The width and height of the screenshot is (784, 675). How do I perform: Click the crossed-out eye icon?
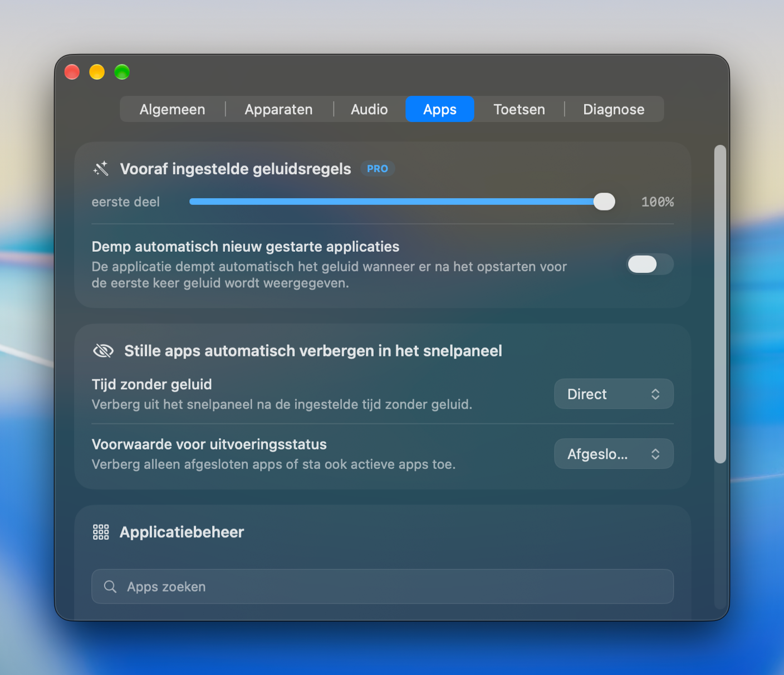103,351
